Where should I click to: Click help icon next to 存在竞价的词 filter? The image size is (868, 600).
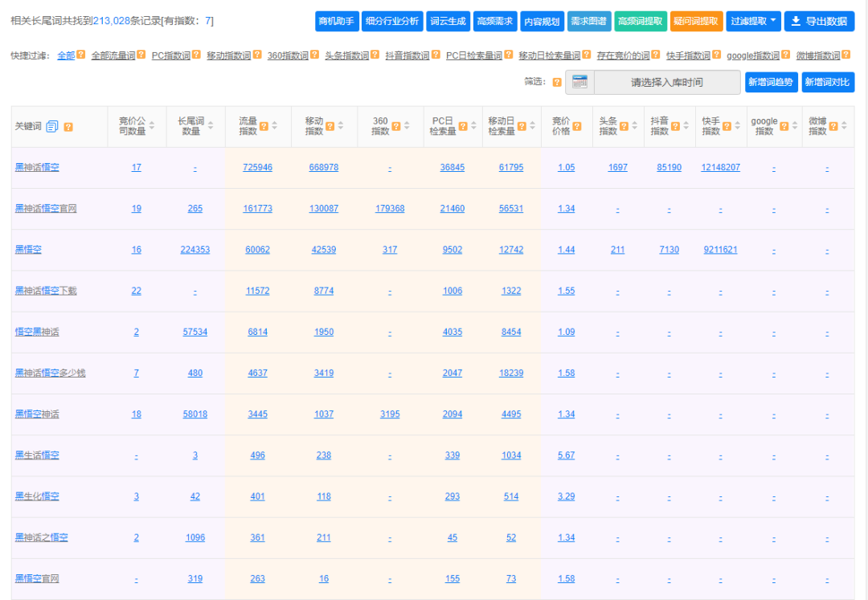(656, 55)
